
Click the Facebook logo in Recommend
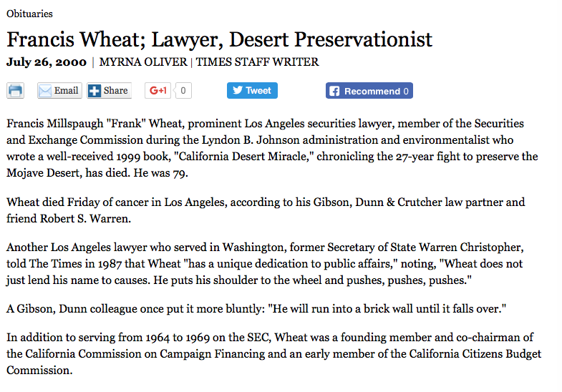point(334,92)
